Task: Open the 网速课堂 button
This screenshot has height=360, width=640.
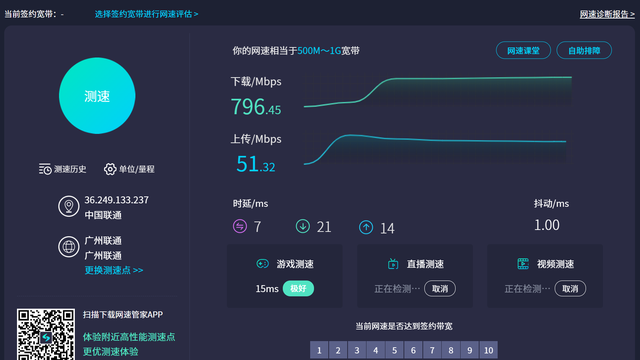Action: [x=523, y=50]
